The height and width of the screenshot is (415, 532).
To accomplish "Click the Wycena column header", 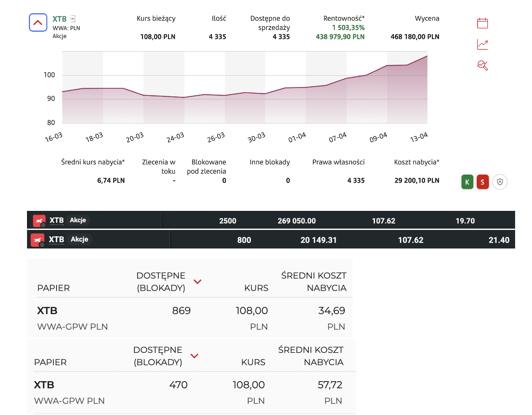I will pyautogui.click(x=427, y=19).
